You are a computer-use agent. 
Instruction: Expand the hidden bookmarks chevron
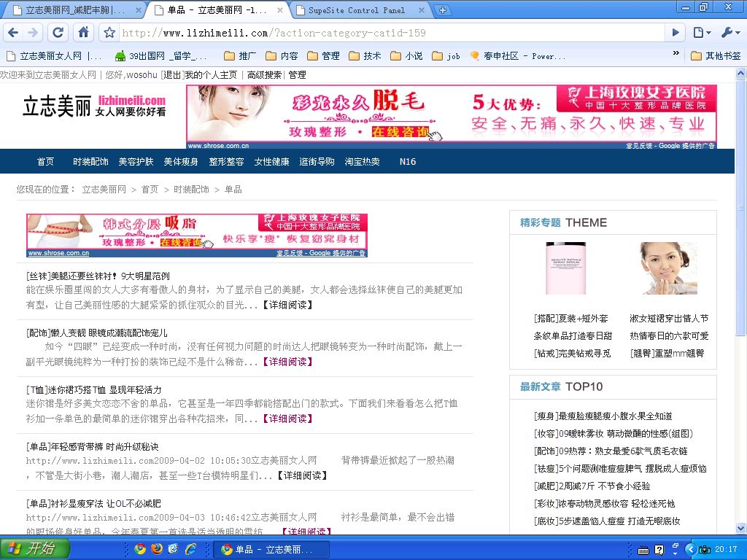click(x=676, y=55)
